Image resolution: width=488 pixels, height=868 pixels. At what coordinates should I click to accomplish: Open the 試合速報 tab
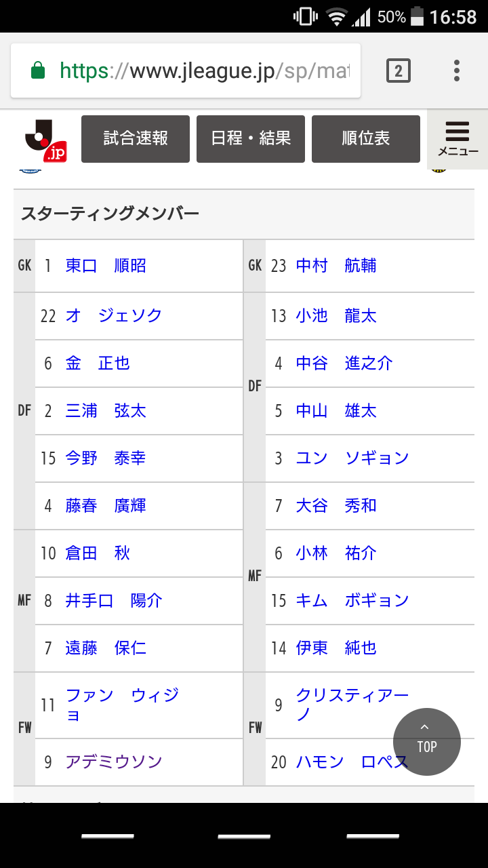[x=136, y=139]
